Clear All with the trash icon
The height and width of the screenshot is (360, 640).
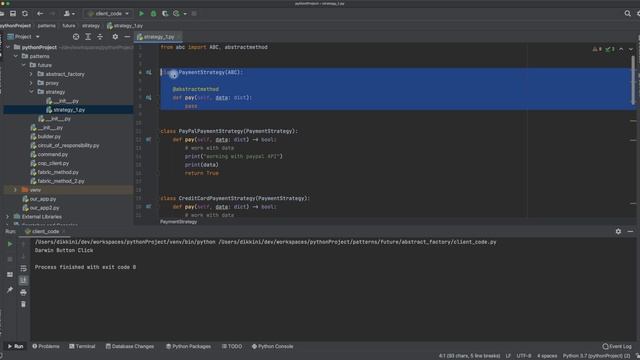pos(23,304)
